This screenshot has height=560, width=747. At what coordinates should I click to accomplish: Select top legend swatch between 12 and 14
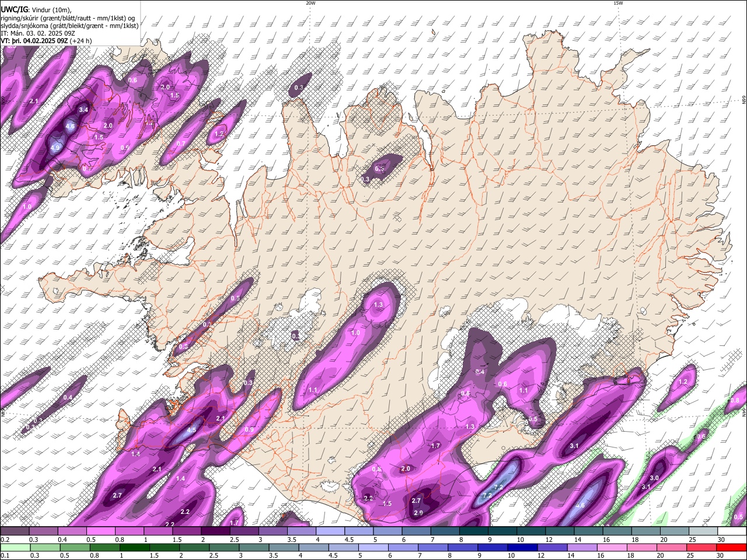pos(560,531)
